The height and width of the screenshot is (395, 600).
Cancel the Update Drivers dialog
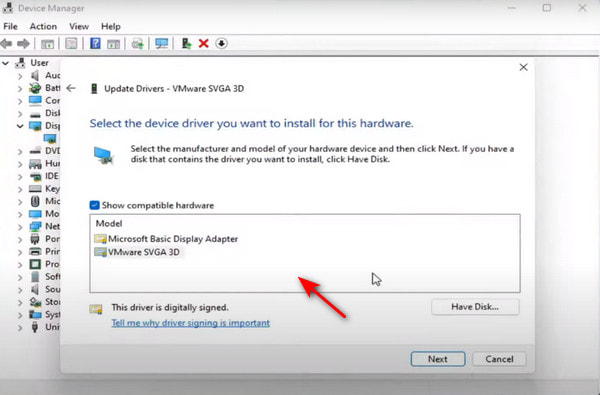[499, 359]
